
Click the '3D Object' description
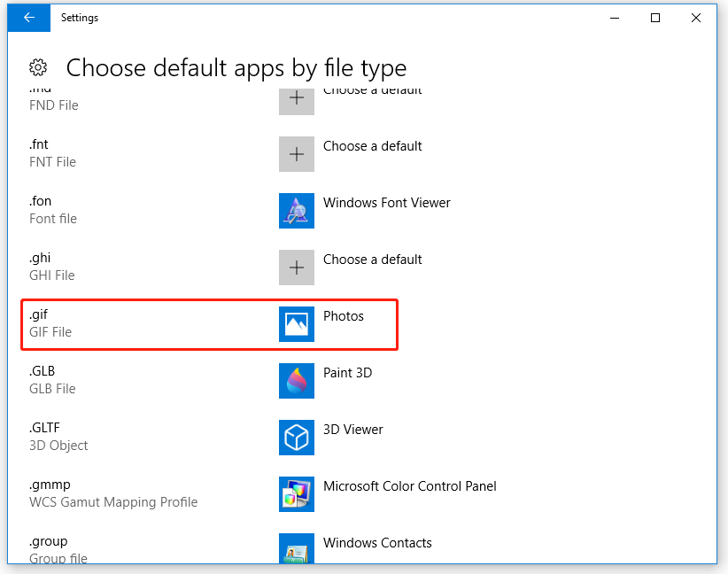pos(58,446)
